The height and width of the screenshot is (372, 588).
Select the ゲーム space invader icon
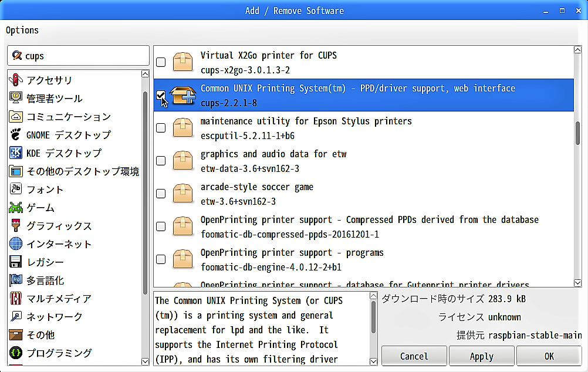click(x=16, y=207)
